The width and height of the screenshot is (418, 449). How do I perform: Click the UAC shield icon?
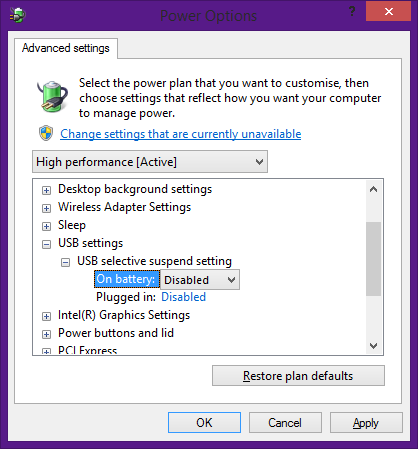(x=46, y=133)
